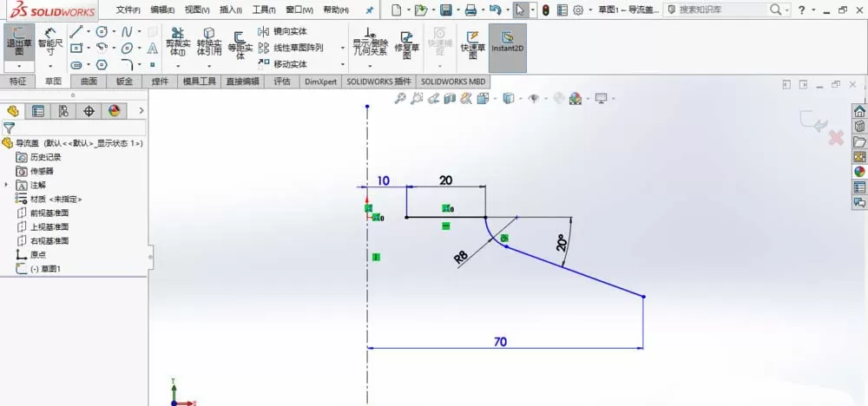Click the Zoom to Fit icon
Screen dimensions: 868x406
tap(400, 98)
